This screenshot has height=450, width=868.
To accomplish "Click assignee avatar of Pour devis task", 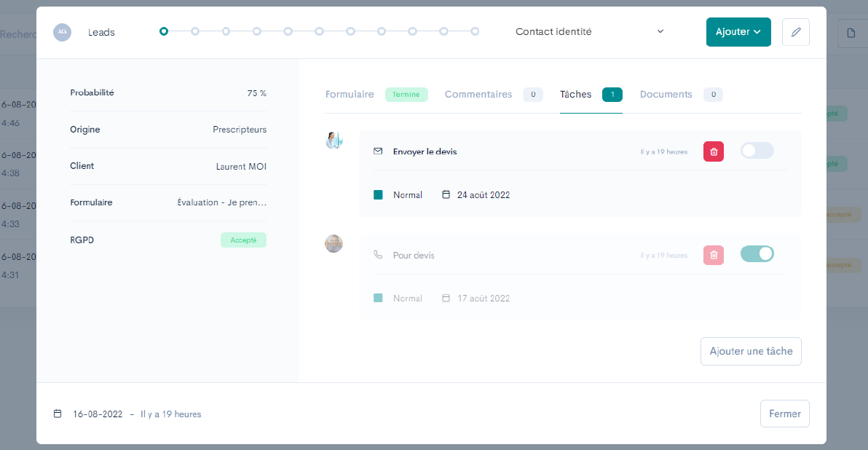I will pos(334,243).
